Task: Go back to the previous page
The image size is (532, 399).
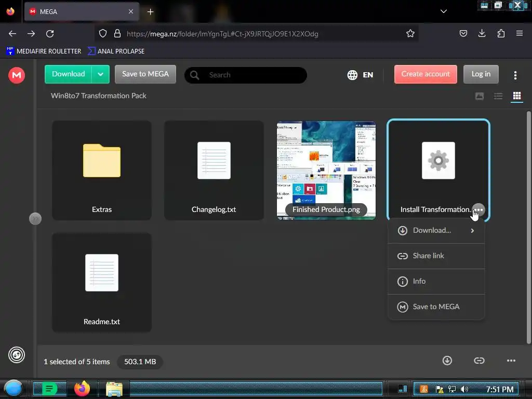Action: click(x=12, y=34)
